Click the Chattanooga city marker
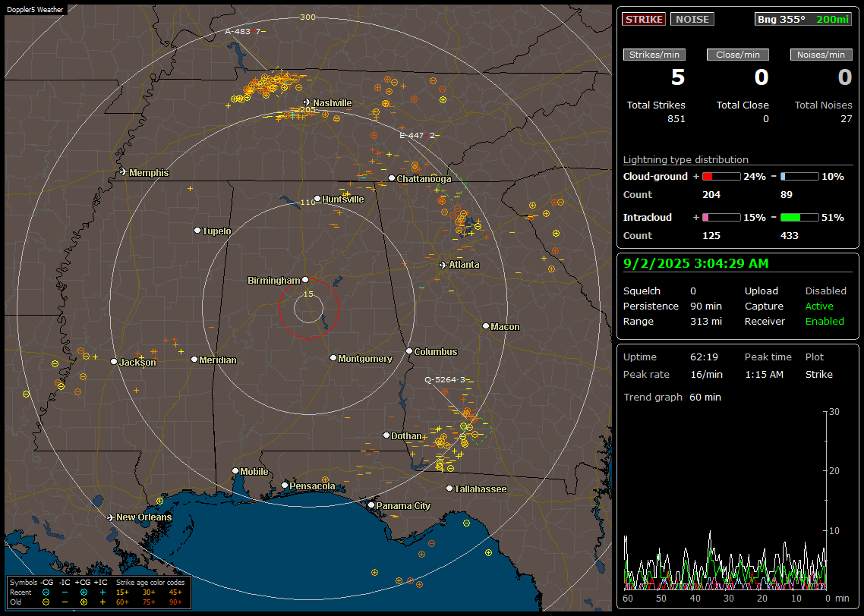This screenshot has height=616, width=864. click(392, 178)
